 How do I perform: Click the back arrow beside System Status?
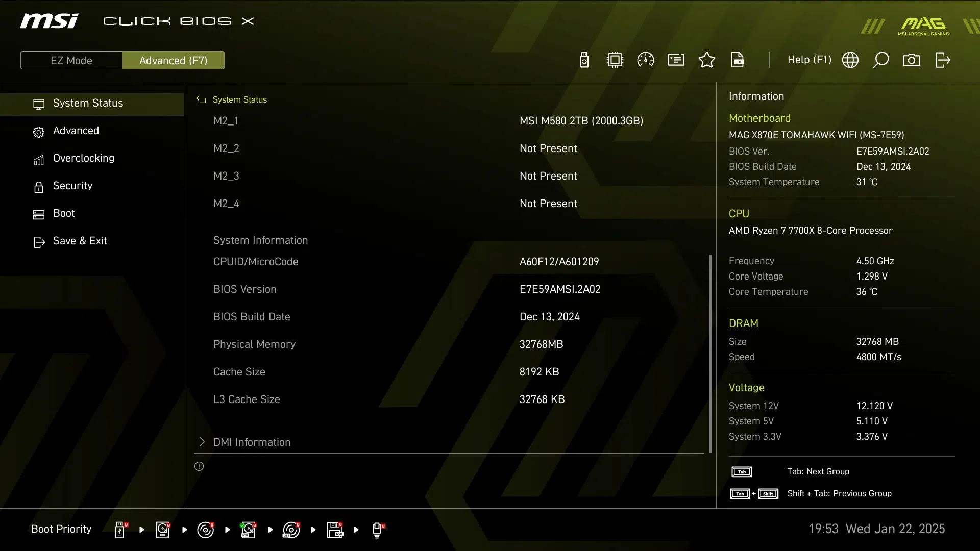(x=201, y=99)
